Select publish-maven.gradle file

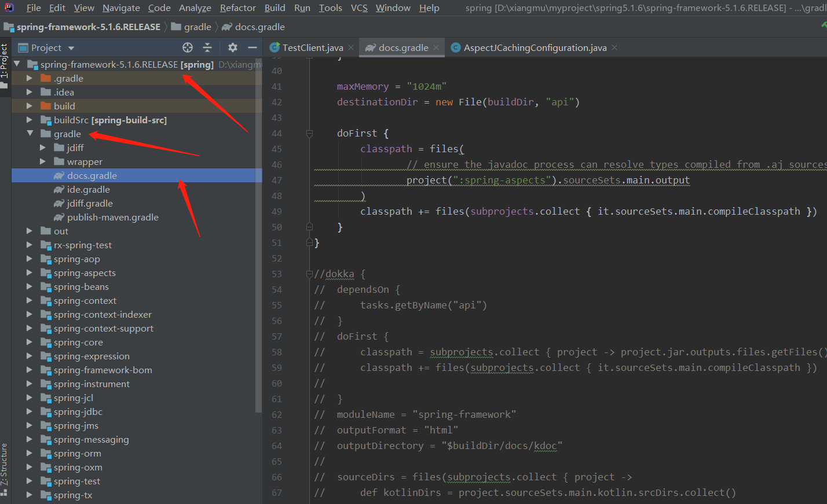[x=112, y=217]
